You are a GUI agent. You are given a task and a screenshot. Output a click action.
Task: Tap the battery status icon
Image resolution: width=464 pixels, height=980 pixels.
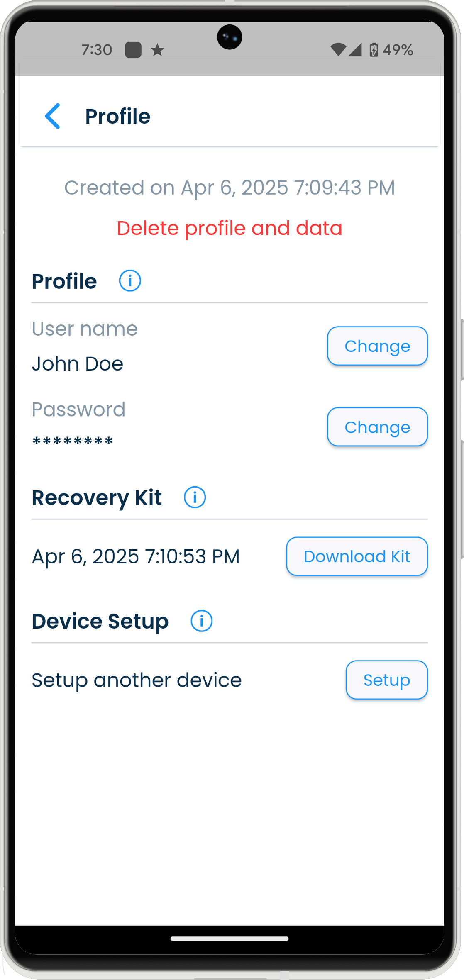pos(374,50)
